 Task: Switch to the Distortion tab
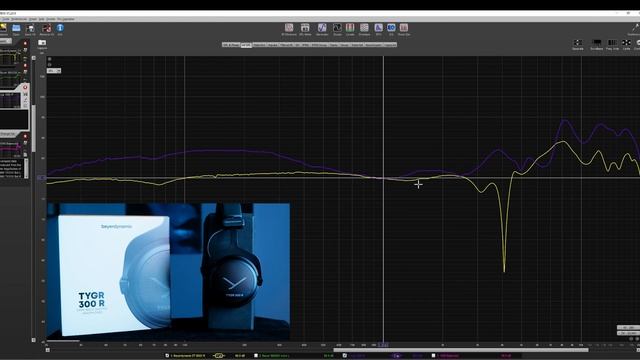pyautogui.click(x=260, y=45)
